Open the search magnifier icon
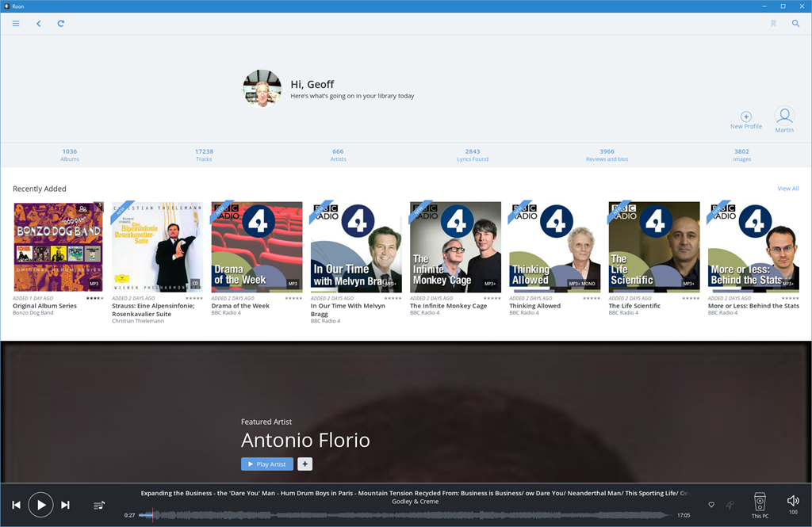Image resolution: width=812 pixels, height=527 pixels. 795,24
